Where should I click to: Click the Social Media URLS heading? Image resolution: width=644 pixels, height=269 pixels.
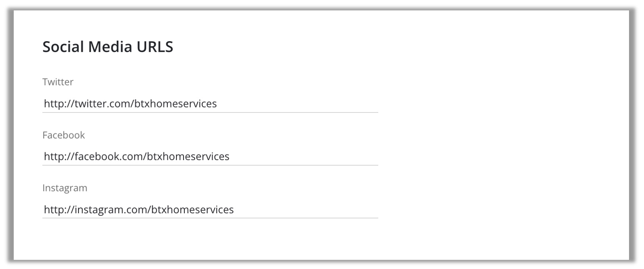[x=108, y=47]
